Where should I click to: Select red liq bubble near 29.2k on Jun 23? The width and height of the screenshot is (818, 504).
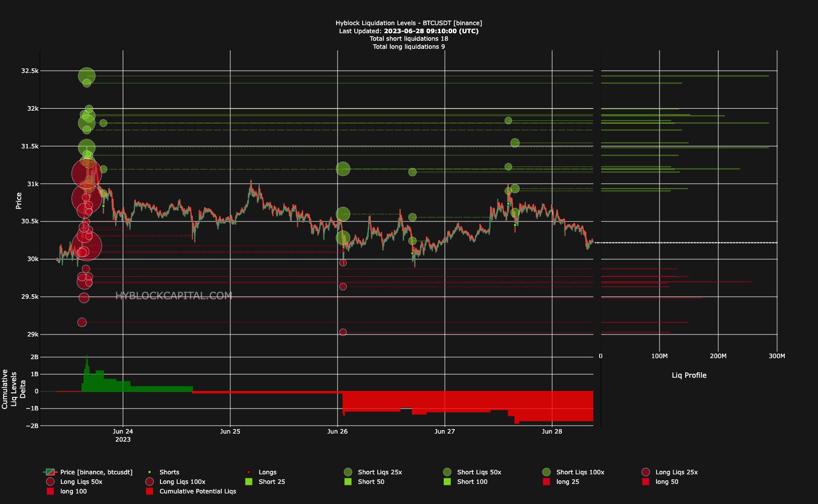click(x=82, y=322)
